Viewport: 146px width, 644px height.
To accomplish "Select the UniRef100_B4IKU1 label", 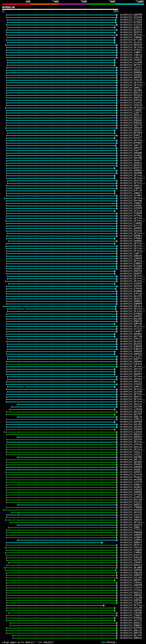I will (x=131, y=344).
